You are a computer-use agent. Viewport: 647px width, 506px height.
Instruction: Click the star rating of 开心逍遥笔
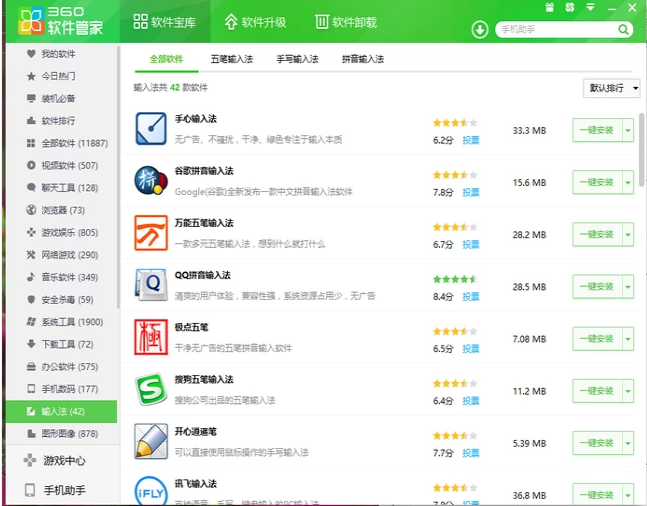click(x=455, y=435)
